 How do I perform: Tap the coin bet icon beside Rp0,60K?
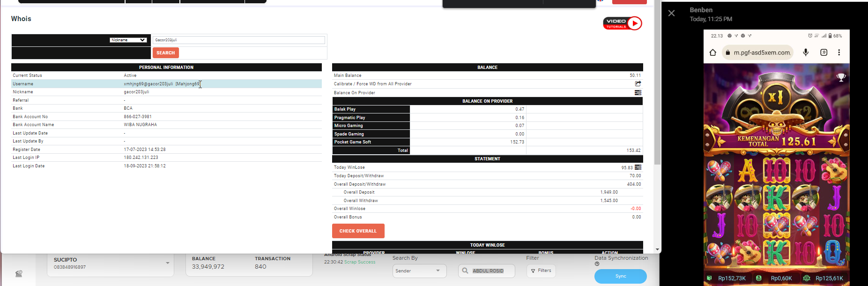[758, 278]
